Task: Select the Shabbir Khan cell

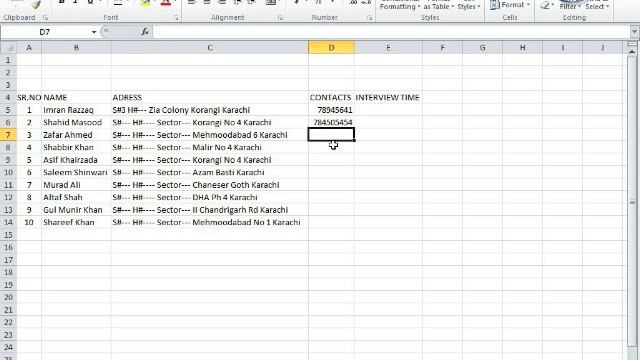Action: click(76, 147)
